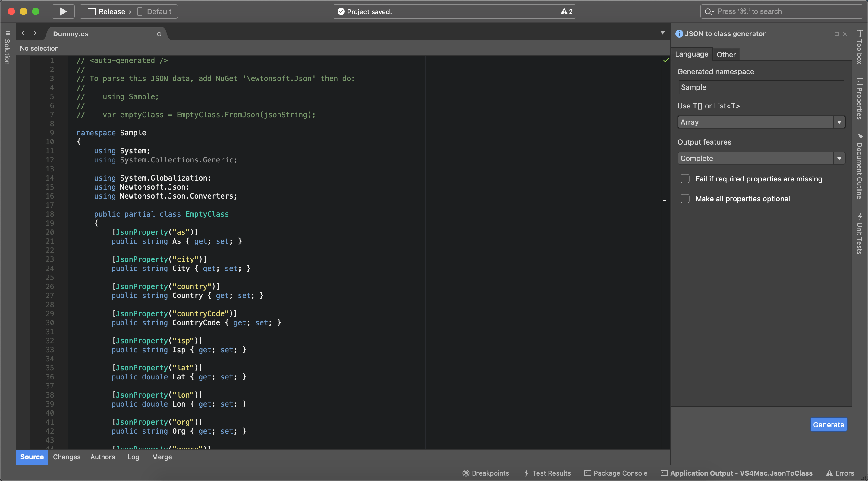This screenshot has height=481, width=868.
Task: Select the Release configuration selector
Action: [x=111, y=11]
